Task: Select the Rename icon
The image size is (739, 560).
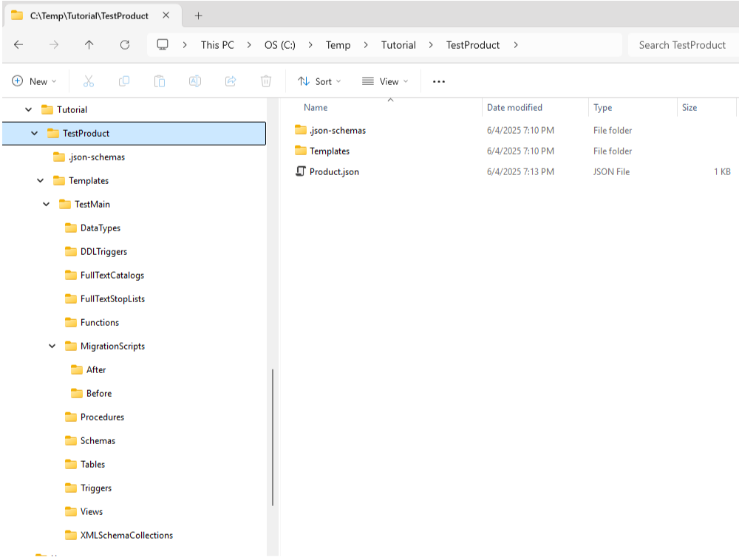Action: pyautogui.click(x=195, y=81)
